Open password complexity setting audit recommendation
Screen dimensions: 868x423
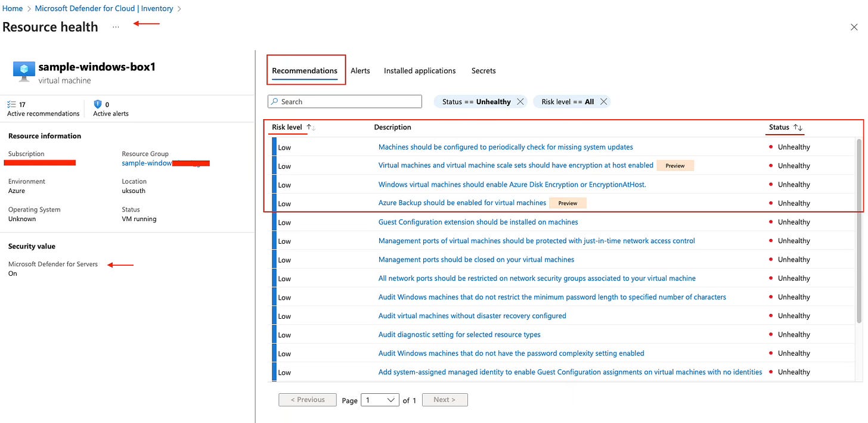point(511,353)
